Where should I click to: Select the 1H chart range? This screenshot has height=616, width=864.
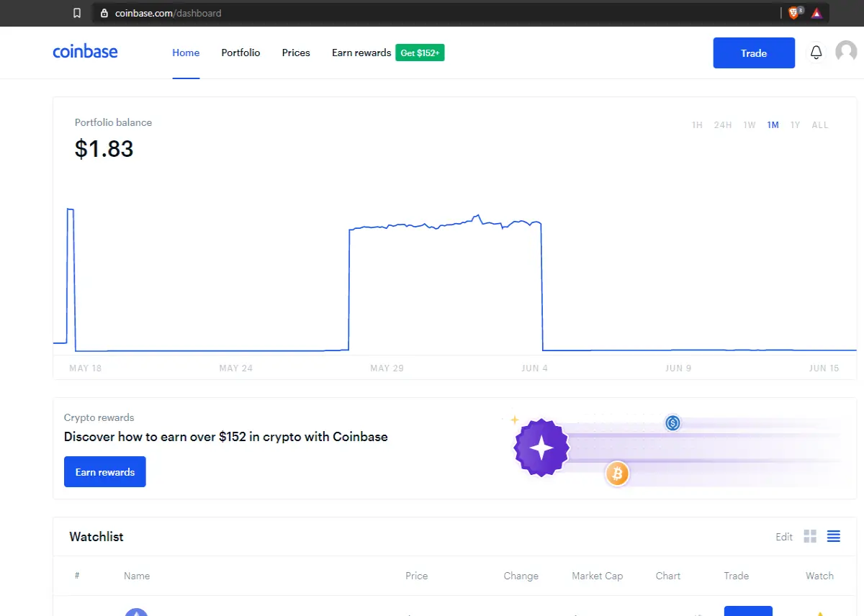[697, 125]
